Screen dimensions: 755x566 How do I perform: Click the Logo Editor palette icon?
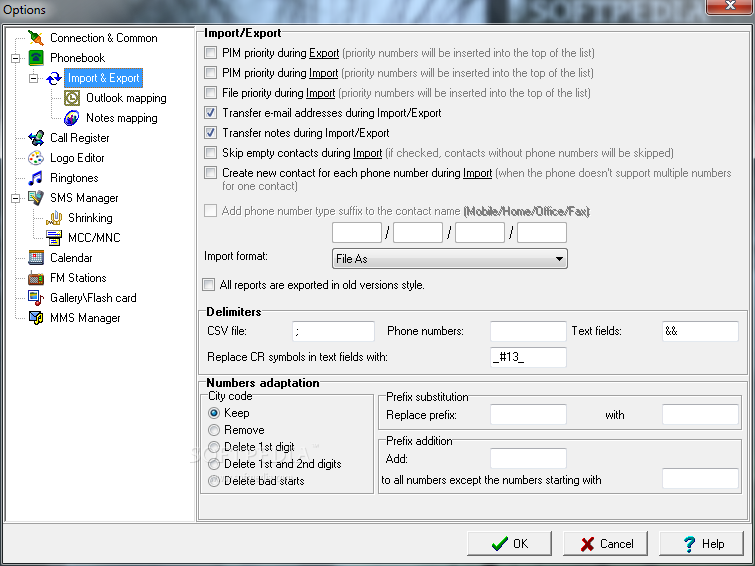[x=36, y=158]
